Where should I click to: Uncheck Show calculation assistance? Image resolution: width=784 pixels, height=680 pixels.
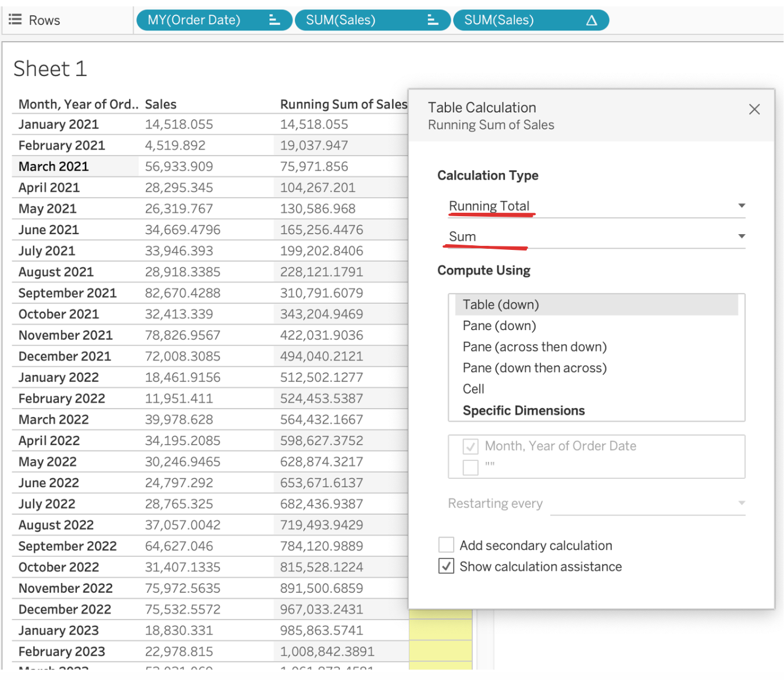point(446,566)
